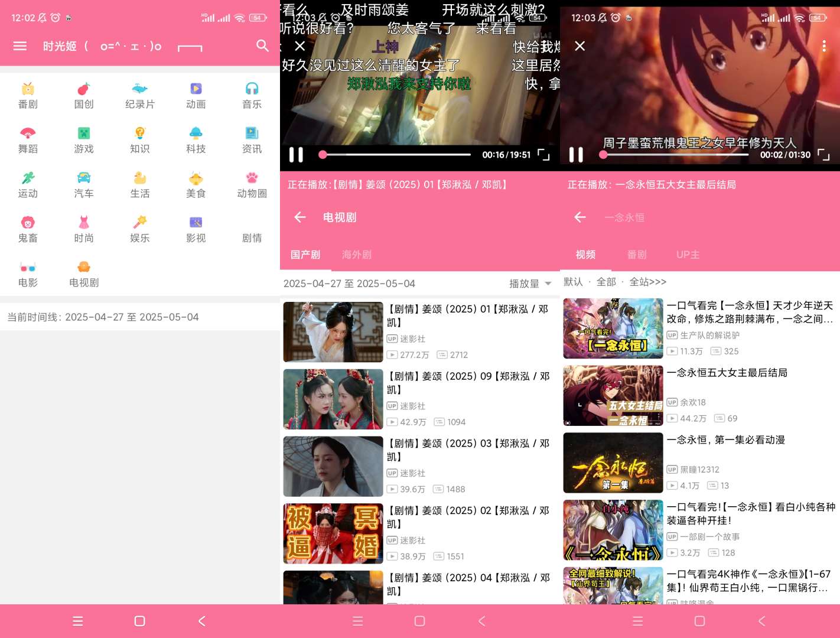The height and width of the screenshot is (638, 840).
Task: Open the hamburger menu on the left screen
Action: point(20,46)
